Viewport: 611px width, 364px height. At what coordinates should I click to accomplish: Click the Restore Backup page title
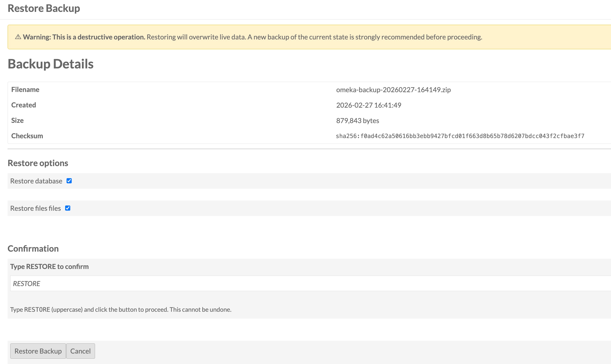pyautogui.click(x=44, y=8)
